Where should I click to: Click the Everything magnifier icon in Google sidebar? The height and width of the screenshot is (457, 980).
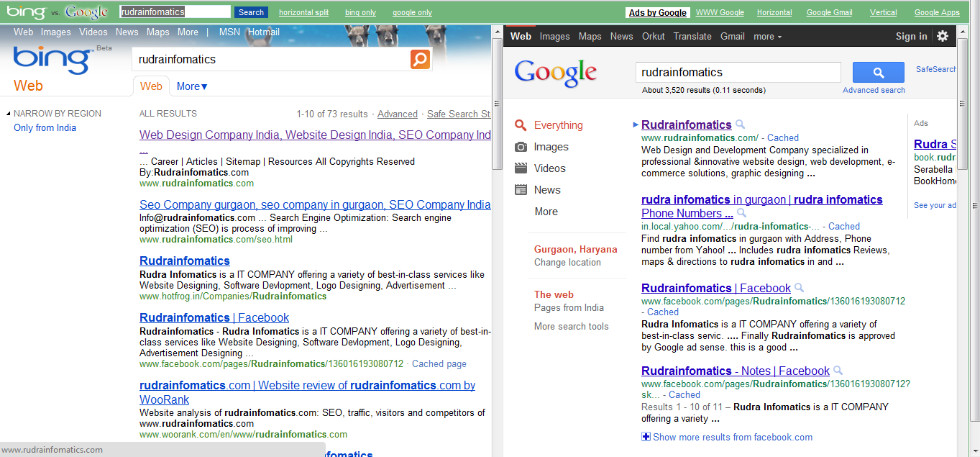pyautogui.click(x=521, y=125)
